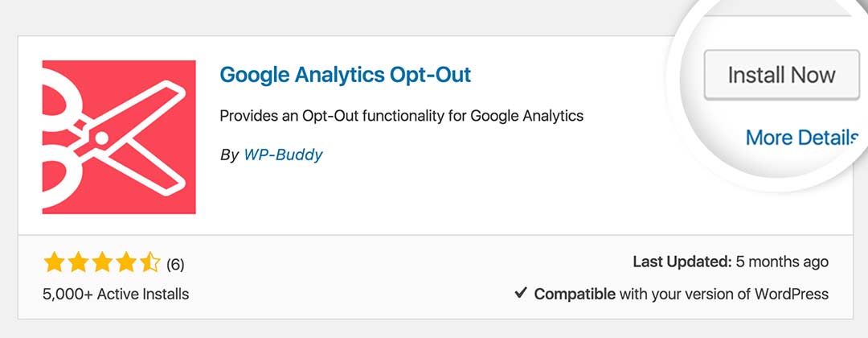Visit the WP-Buddy author link
The height and width of the screenshot is (338, 868).
pos(283,155)
